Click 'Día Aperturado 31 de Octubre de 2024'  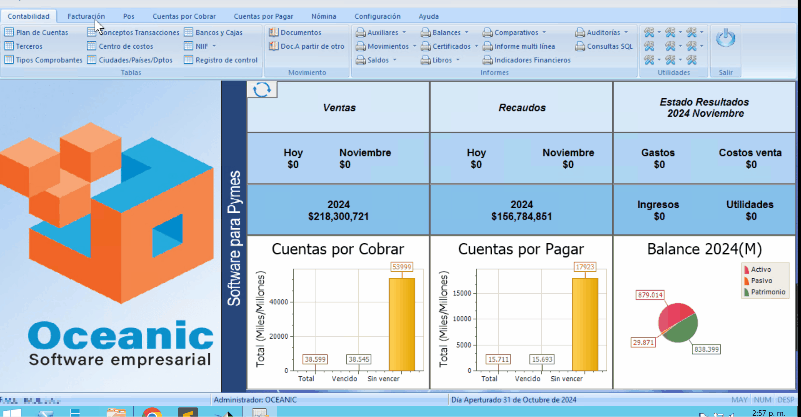point(513,400)
